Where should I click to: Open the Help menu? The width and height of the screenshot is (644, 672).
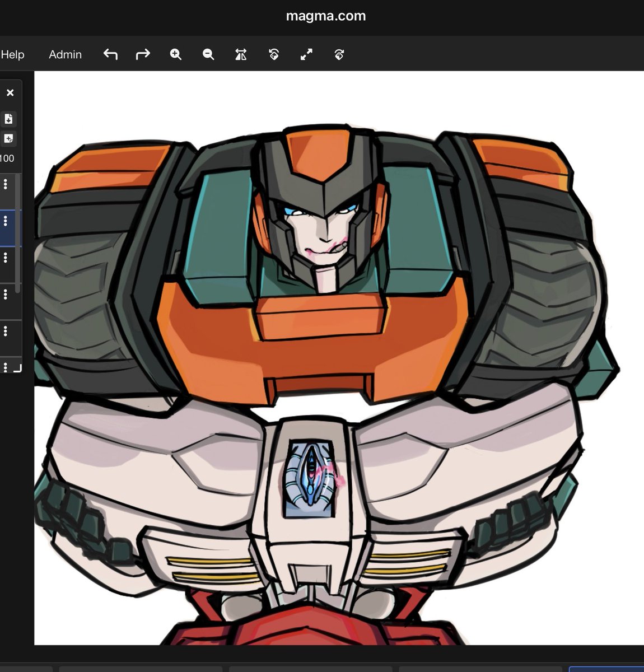(12, 54)
